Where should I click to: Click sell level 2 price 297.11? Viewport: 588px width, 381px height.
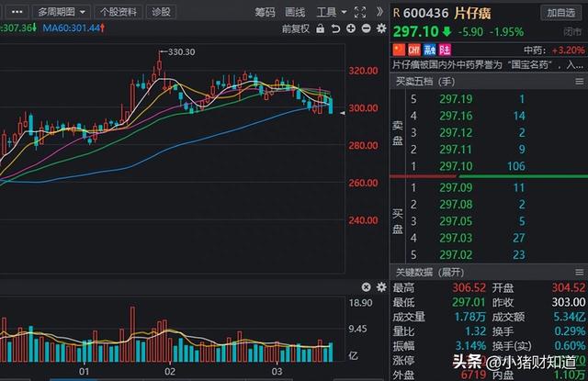coord(456,150)
